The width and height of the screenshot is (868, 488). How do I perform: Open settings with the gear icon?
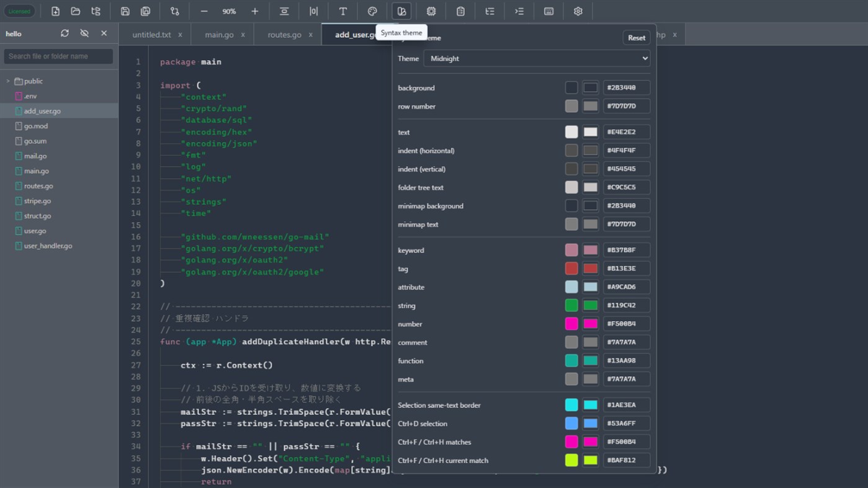coord(578,11)
